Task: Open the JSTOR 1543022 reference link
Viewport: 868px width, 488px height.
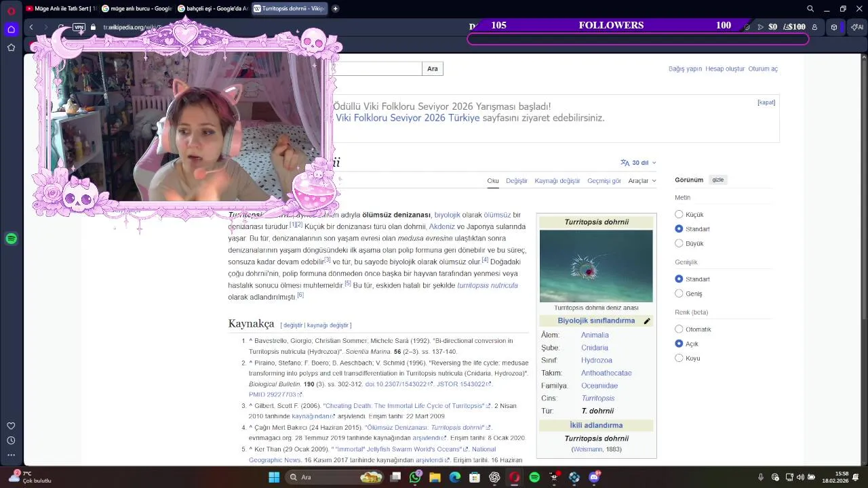Action: [x=463, y=384]
